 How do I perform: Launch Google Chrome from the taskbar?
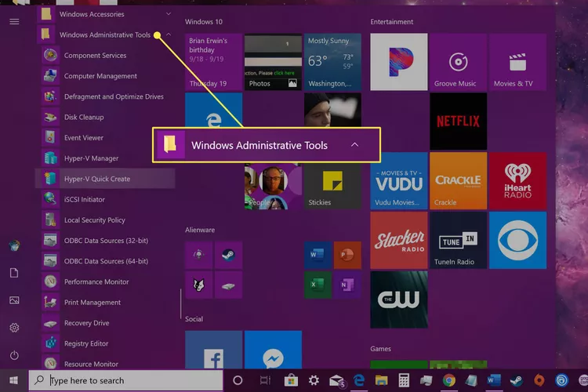pyautogui.click(x=449, y=380)
